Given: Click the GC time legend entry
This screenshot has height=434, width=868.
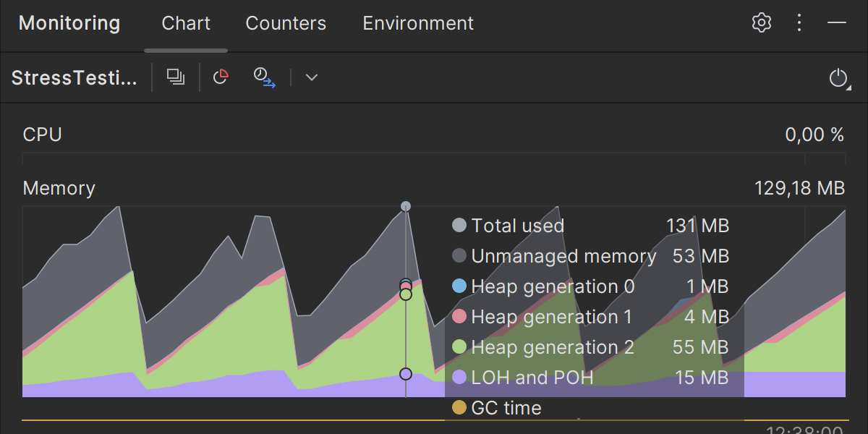Looking at the screenshot, I should 506,408.
